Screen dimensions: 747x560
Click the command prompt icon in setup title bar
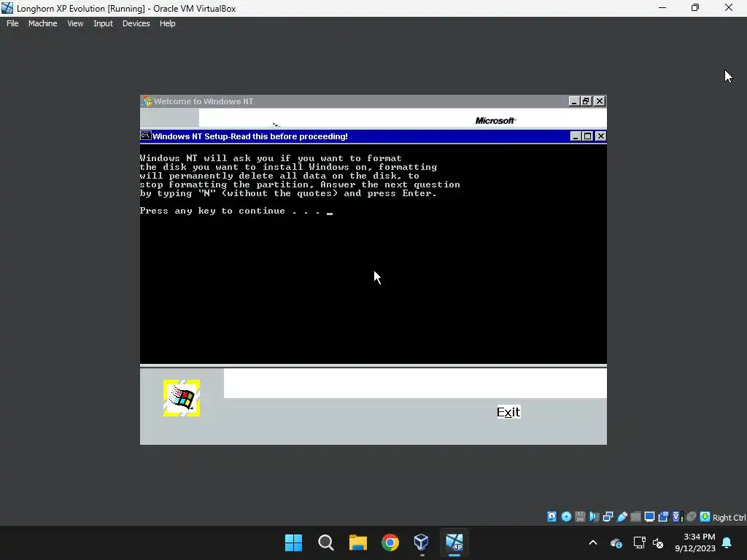pos(146,136)
